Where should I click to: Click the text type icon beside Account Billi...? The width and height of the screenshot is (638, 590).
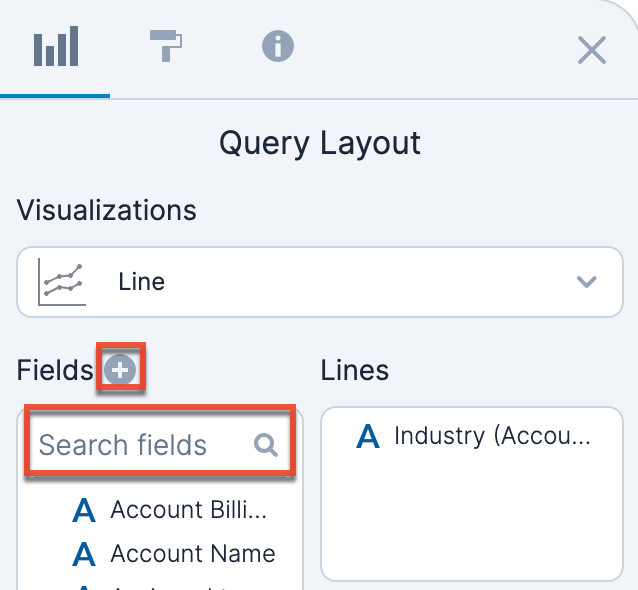pyautogui.click(x=85, y=511)
